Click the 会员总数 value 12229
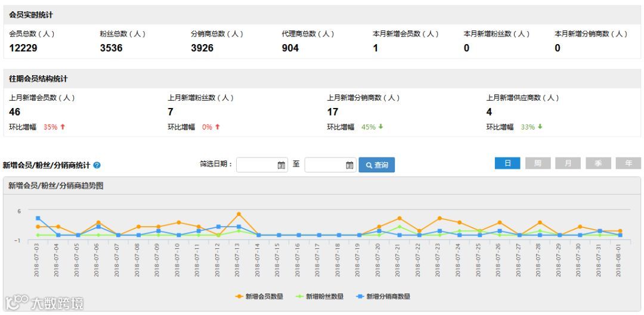Screen dimensions: 644x315 coord(23,48)
